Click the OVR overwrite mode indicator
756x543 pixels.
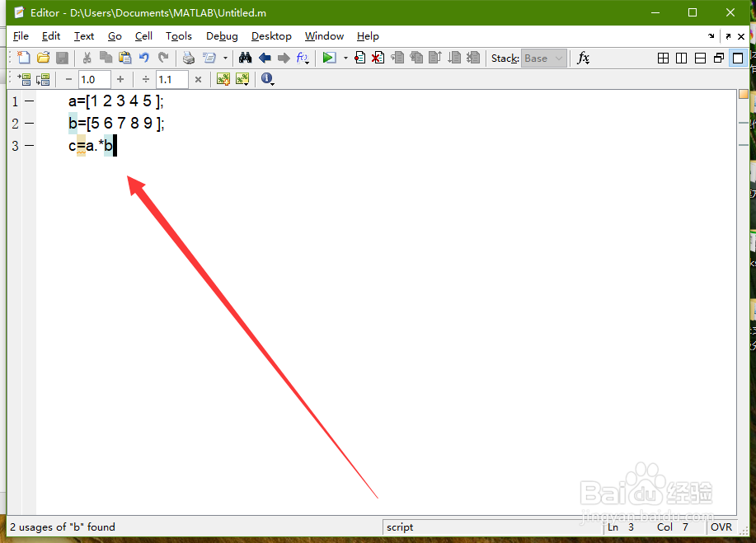(721, 527)
